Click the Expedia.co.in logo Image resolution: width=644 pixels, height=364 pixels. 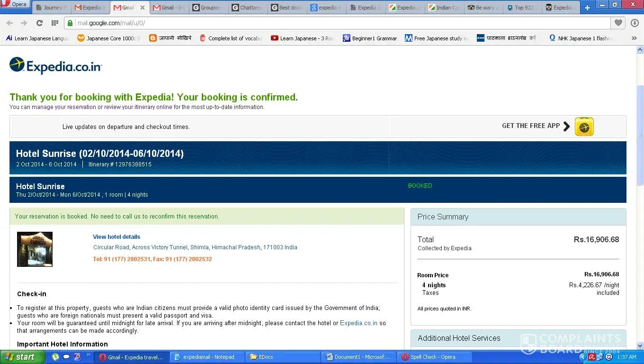[56, 66]
